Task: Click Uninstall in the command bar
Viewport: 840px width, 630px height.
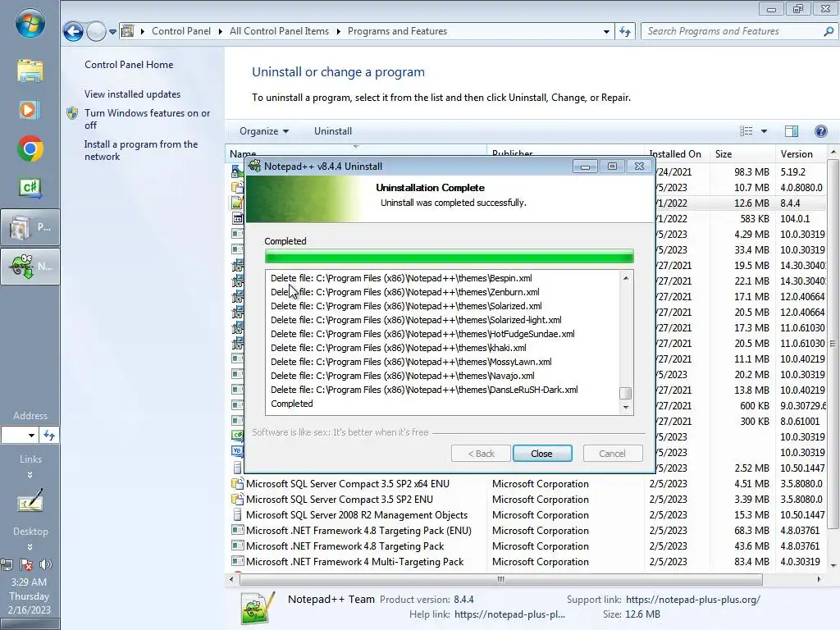Action: pyautogui.click(x=333, y=131)
